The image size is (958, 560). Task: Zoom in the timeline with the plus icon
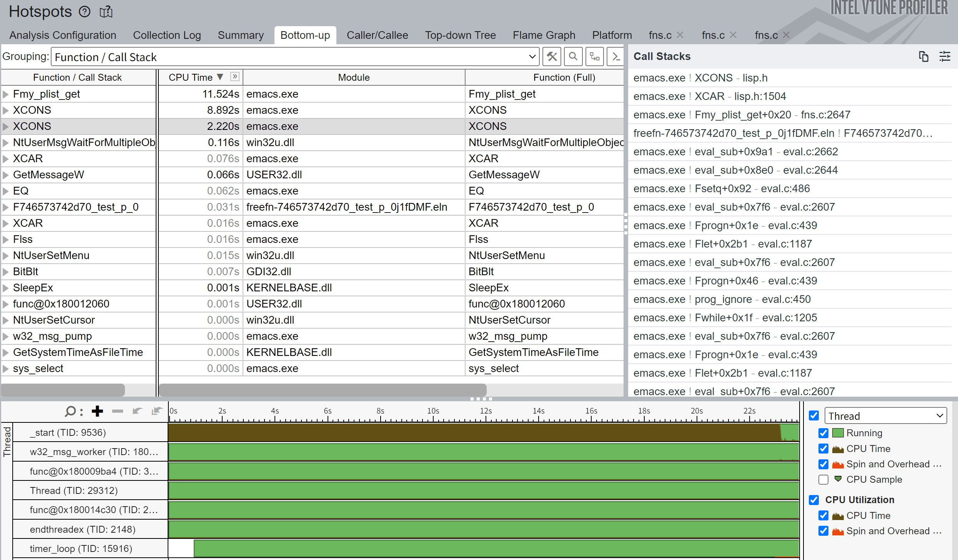[98, 411]
